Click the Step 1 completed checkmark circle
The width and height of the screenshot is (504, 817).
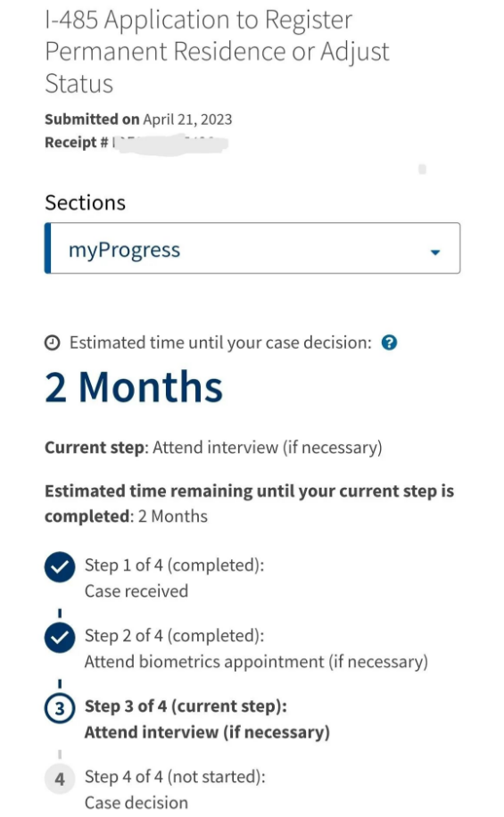60,567
